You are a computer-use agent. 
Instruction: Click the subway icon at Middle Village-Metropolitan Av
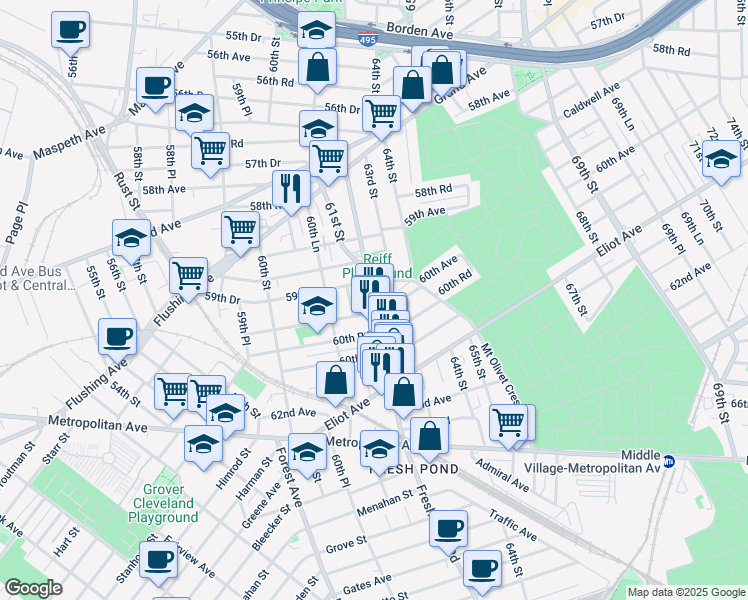[670, 461]
